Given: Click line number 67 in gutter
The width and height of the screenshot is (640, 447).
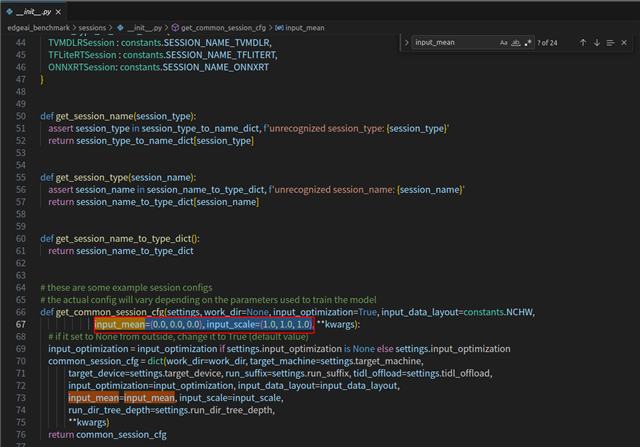Looking at the screenshot, I should point(20,325).
